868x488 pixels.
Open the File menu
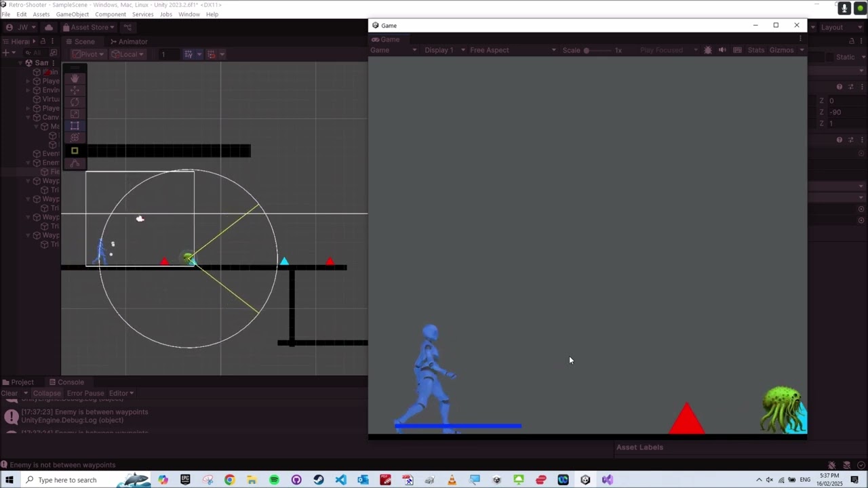(5, 14)
